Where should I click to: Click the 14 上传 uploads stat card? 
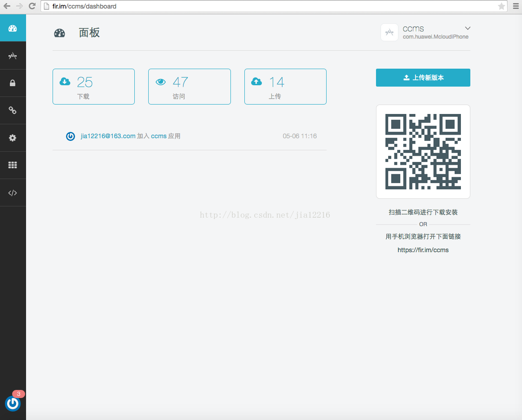(x=285, y=87)
